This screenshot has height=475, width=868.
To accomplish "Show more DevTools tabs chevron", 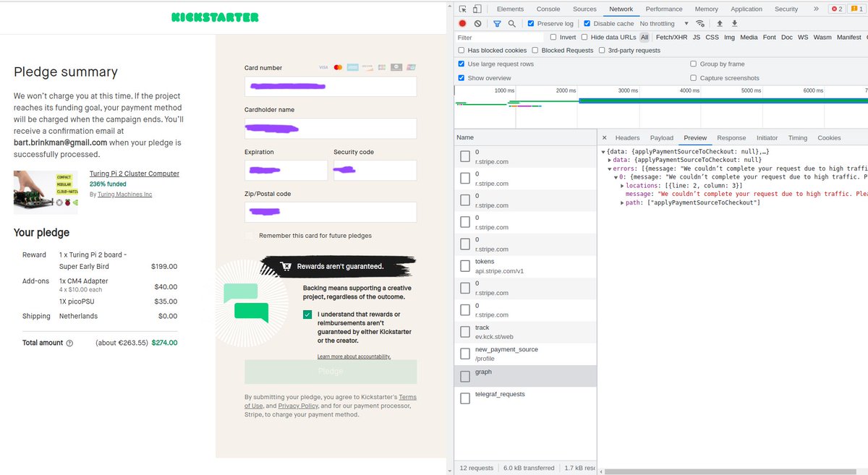I will [816, 9].
